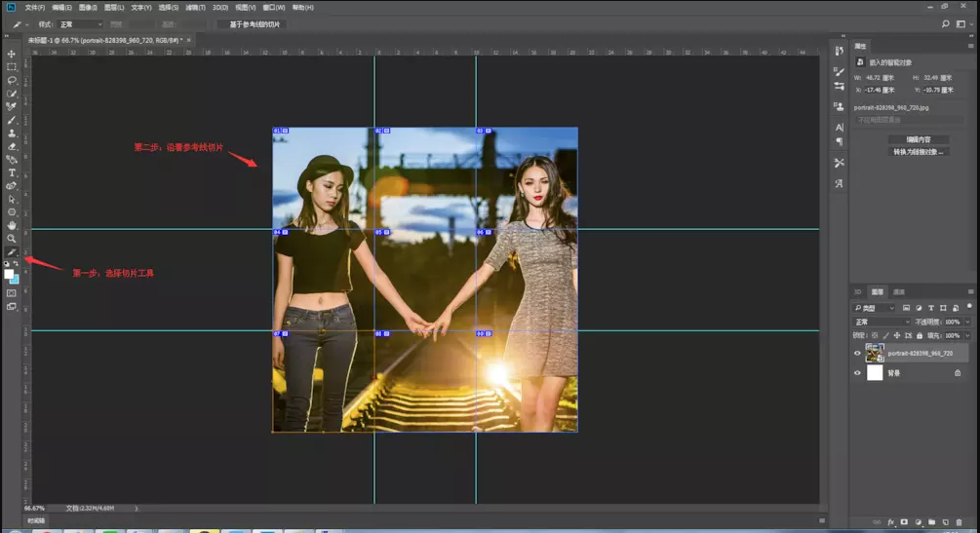Open the 样式 style dropdown in options bar

tap(80, 24)
